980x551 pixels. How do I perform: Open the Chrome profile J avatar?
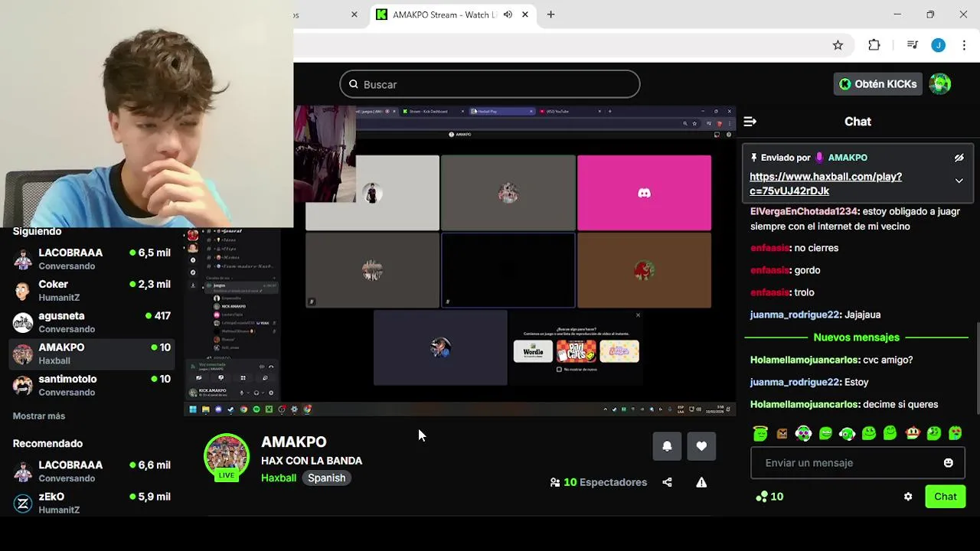pos(938,45)
